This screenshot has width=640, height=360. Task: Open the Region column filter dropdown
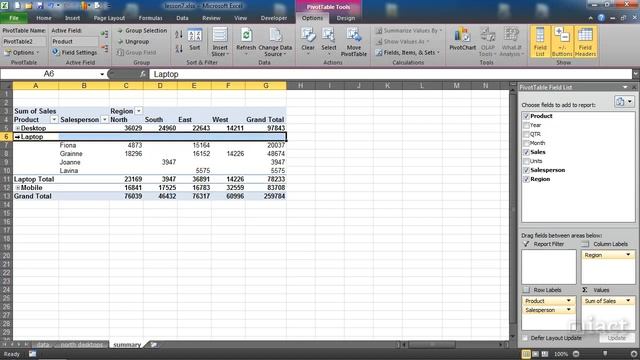point(138,111)
